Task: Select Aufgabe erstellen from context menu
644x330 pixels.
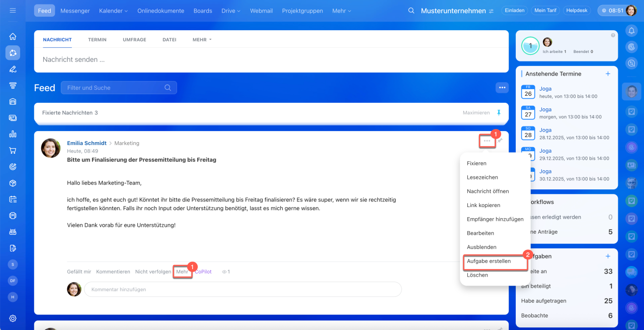Action: coord(489,261)
